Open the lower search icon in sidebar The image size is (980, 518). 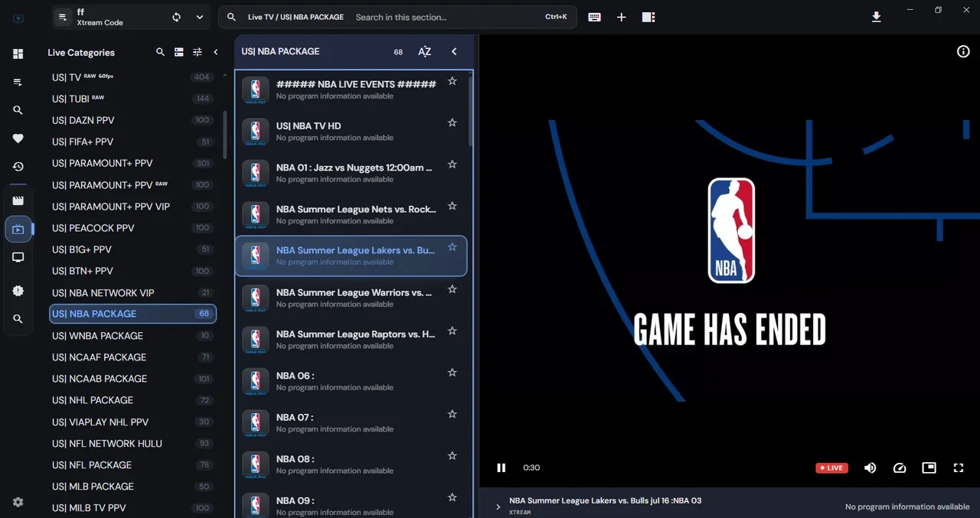pos(18,319)
